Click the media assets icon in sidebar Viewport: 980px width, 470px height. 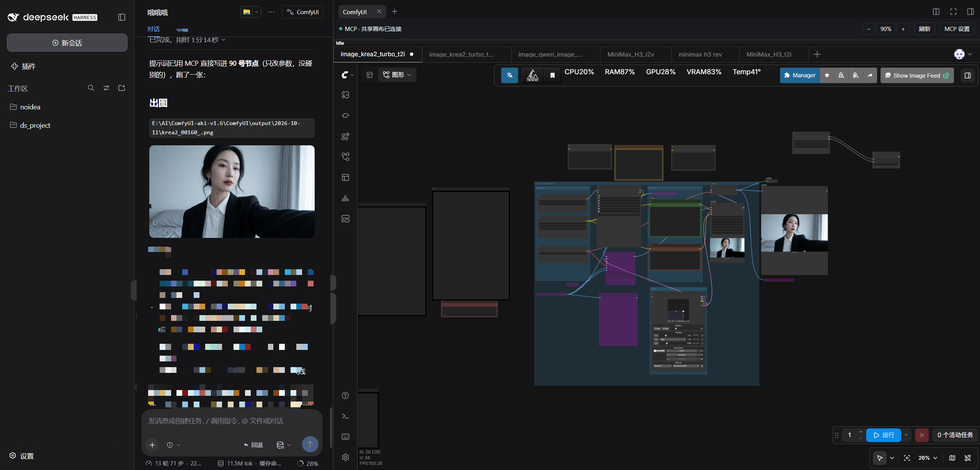click(345, 95)
